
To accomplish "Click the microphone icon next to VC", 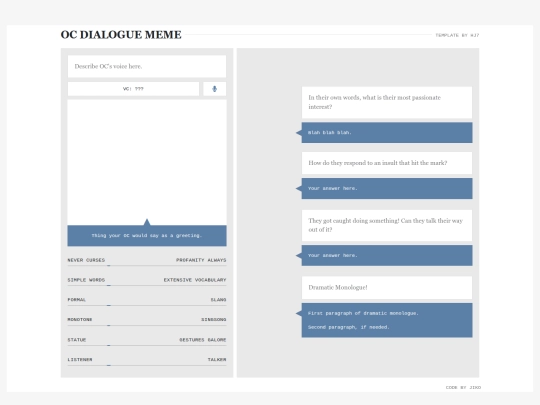I will [215, 89].
